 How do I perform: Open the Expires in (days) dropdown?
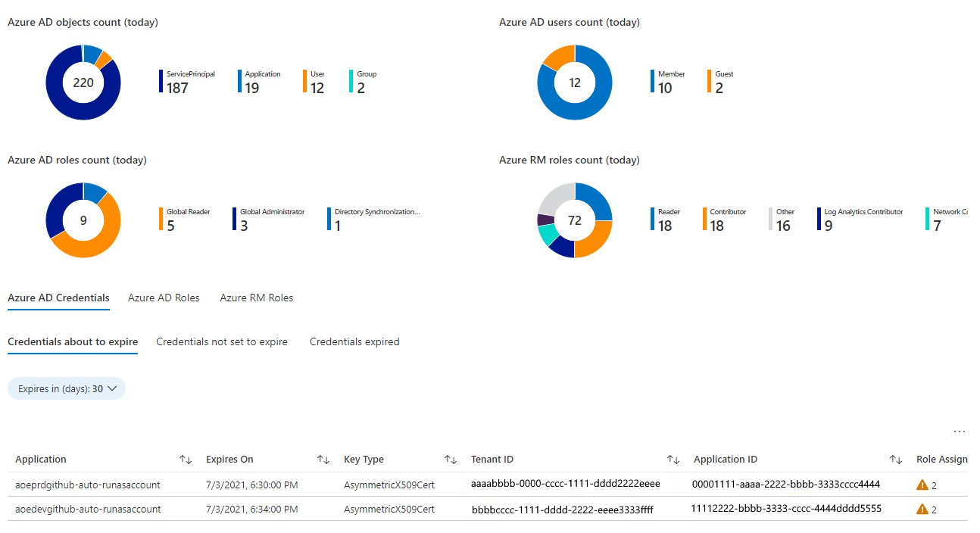tap(66, 388)
